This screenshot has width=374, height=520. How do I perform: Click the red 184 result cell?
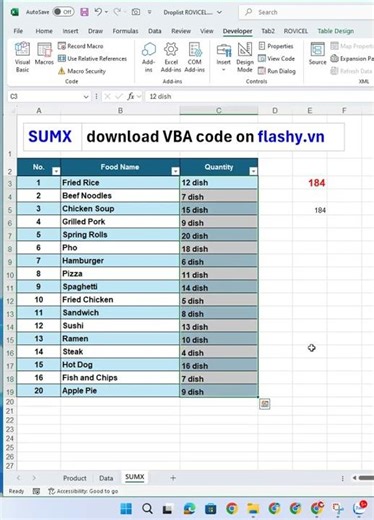click(310, 183)
